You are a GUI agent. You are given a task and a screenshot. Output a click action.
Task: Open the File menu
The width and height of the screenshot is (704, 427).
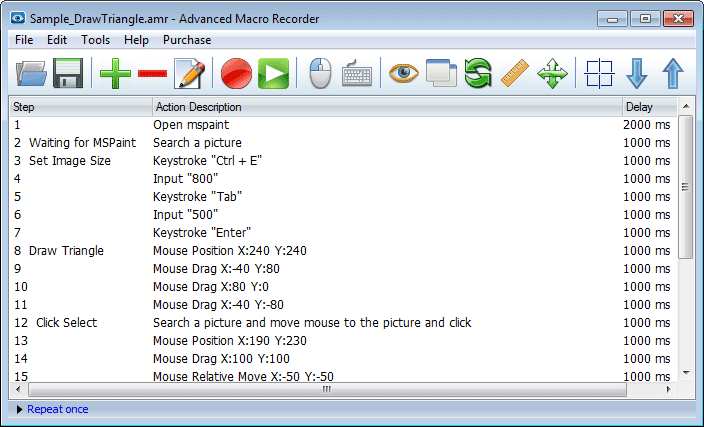[x=24, y=40]
